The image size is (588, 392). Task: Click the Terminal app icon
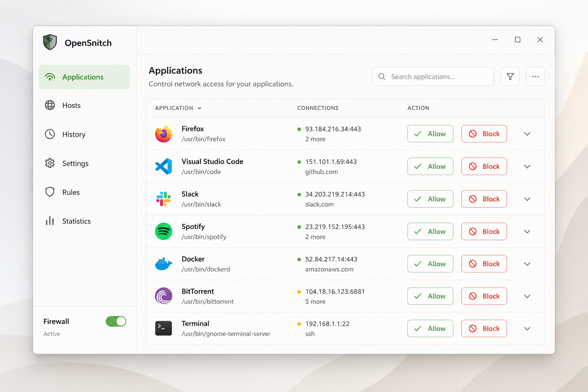click(163, 328)
